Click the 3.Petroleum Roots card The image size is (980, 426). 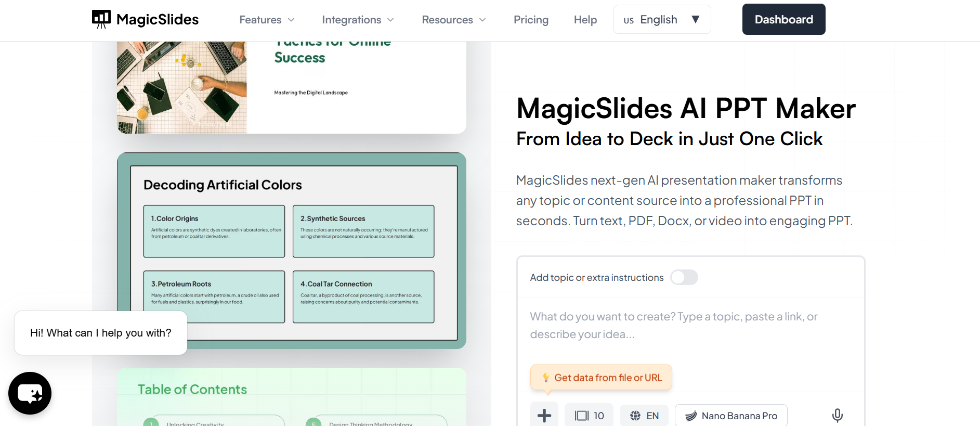[x=214, y=297]
